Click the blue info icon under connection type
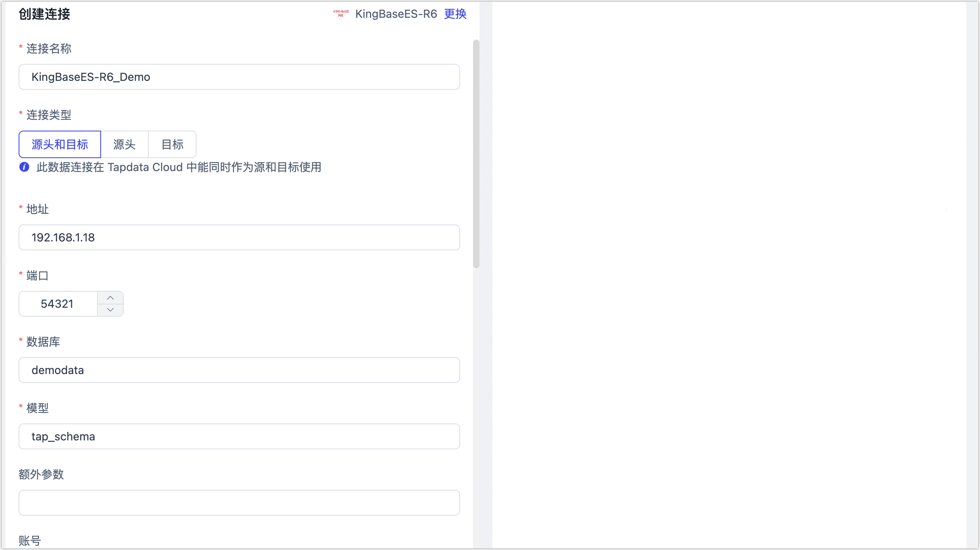This screenshot has height=550, width=980. pyautogui.click(x=24, y=167)
